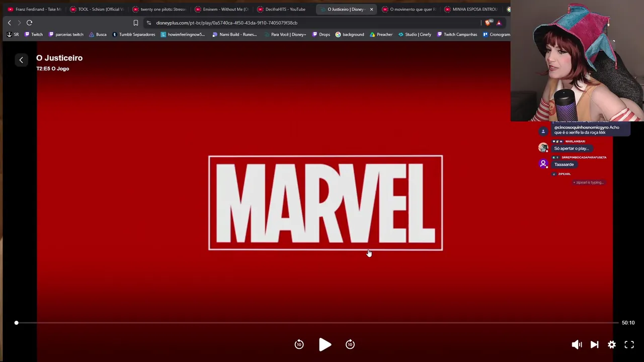Viewport: 644px width, 362px height.
Task: Switch to the MINHA ESPOSA ENTROU tab
Action: (471, 9)
